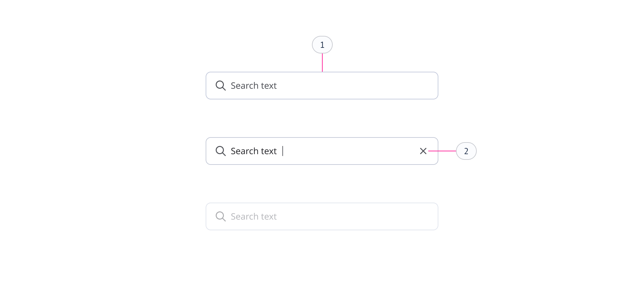Viewport: 644px width, 302px height.
Task: Click the magnifier icon in the bottom search field
Action: point(220,216)
